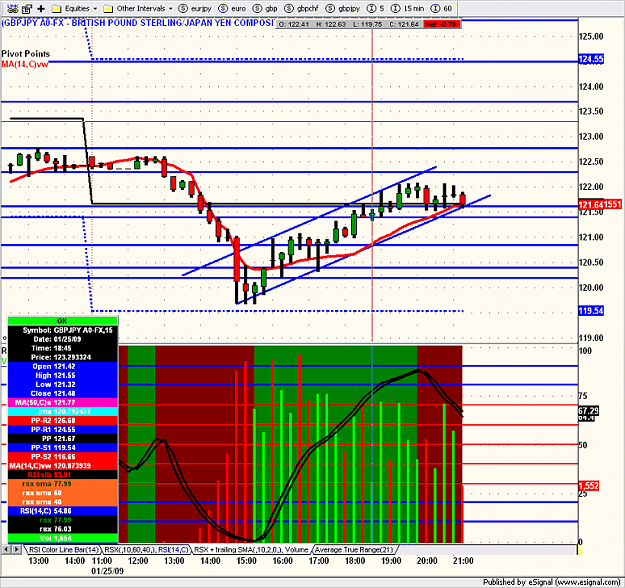This screenshot has height=588, width=625.
Task: Click the 67.29 RSX value marker
Action: (x=588, y=411)
